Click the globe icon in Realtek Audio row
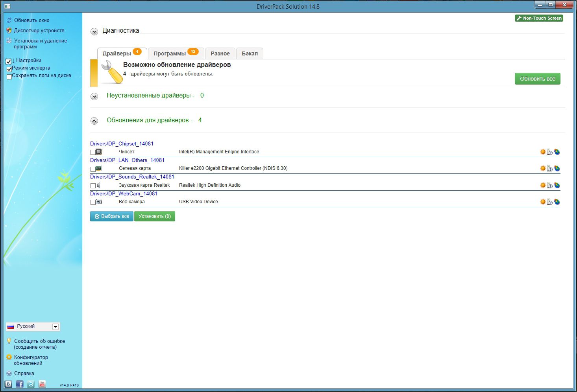The image size is (577, 392). [x=557, y=185]
